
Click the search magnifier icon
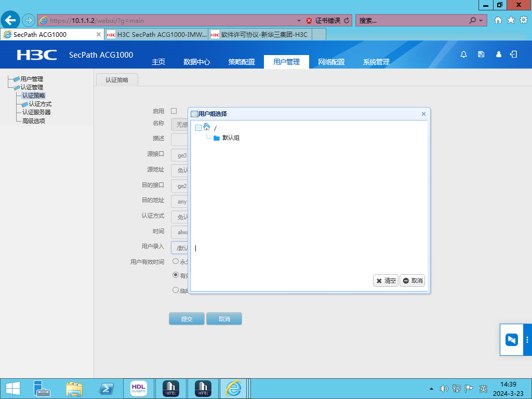click(472, 20)
